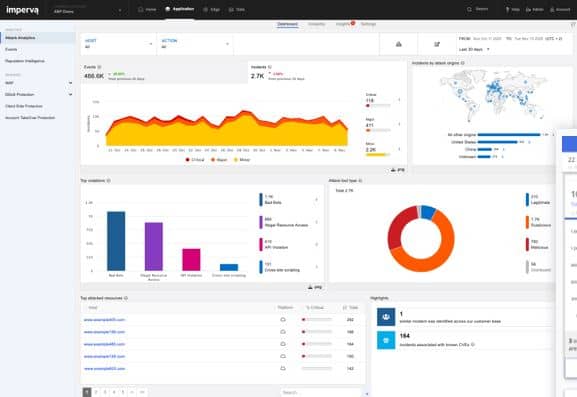Open the Settings tab
Screen dimensions: 577x397
[x=368, y=24]
